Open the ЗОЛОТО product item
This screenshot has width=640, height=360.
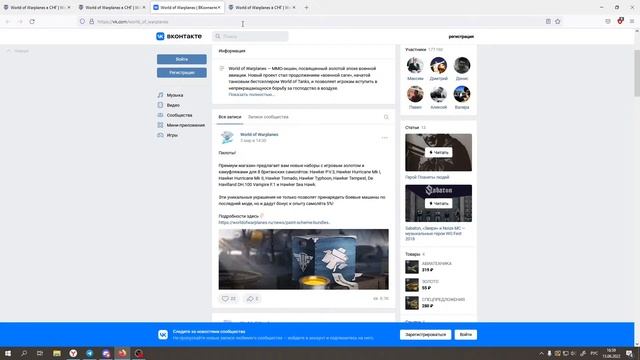point(422,284)
